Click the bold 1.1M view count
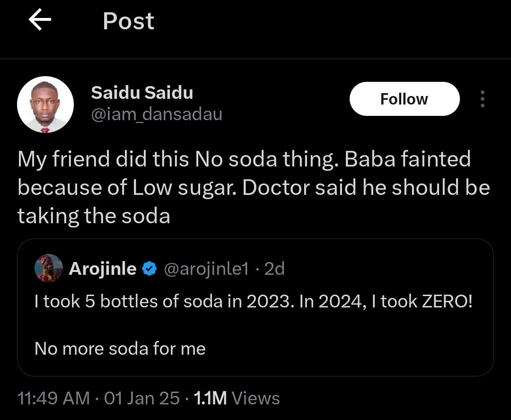The image size is (511, 420). pyautogui.click(x=211, y=398)
